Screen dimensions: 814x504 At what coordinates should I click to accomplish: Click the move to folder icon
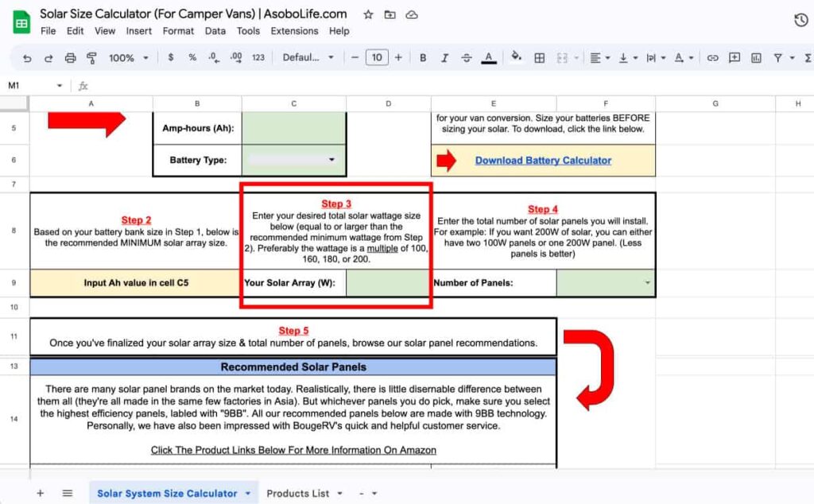pos(390,14)
